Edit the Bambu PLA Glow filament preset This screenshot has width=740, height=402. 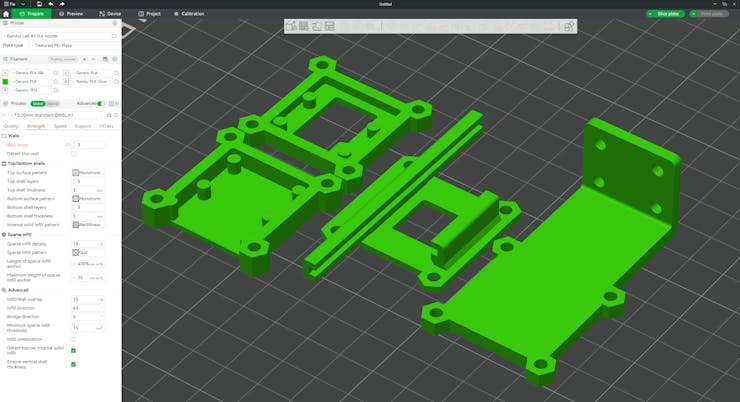point(116,82)
